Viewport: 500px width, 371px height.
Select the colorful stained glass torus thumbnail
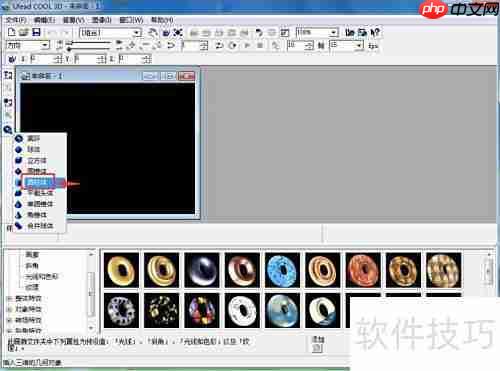click(x=202, y=311)
